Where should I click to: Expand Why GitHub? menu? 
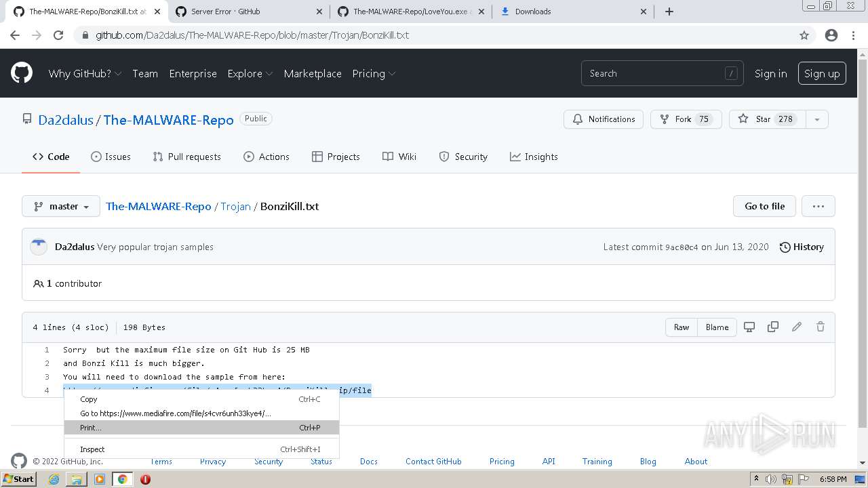85,73
